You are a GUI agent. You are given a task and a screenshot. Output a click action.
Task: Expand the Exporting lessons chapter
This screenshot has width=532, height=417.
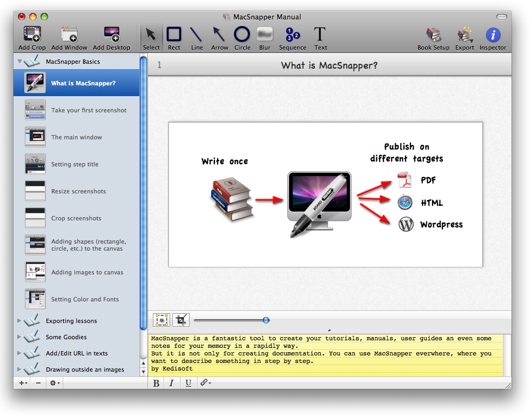[x=19, y=321]
